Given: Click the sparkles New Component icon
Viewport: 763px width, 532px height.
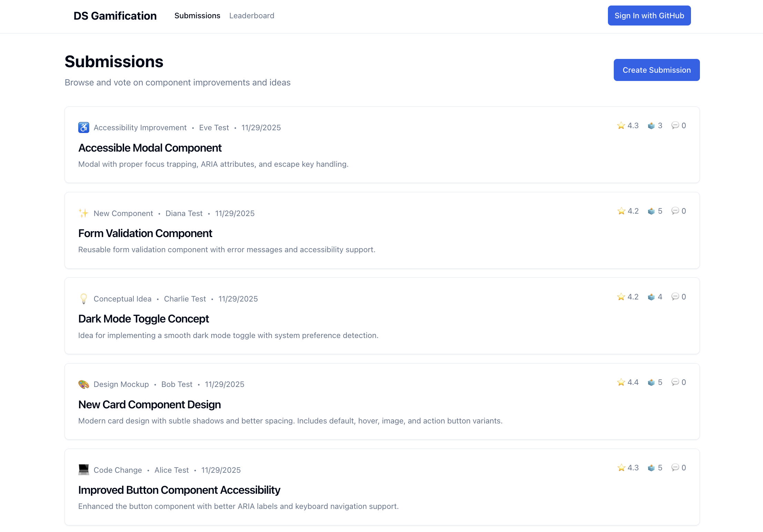Looking at the screenshot, I should pos(84,213).
